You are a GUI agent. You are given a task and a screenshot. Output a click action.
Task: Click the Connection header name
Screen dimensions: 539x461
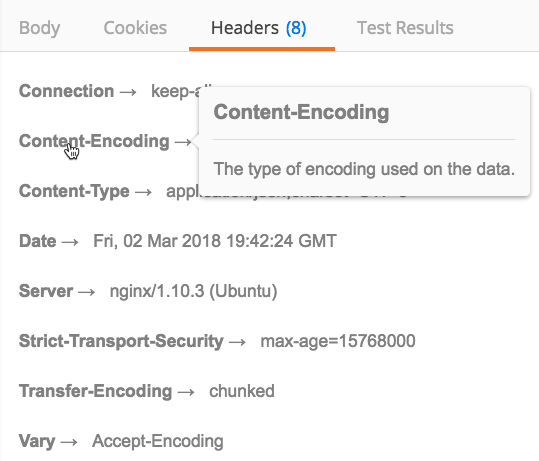point(66,91)
